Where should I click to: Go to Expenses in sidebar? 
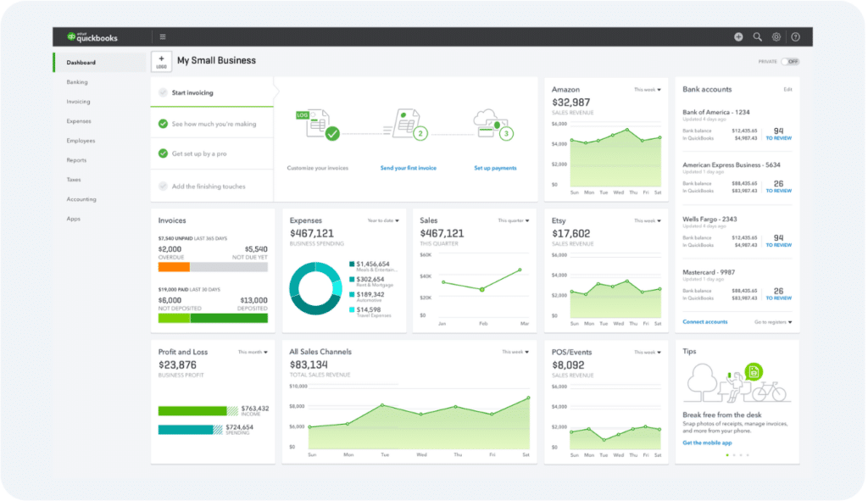(x=79, y=121)
